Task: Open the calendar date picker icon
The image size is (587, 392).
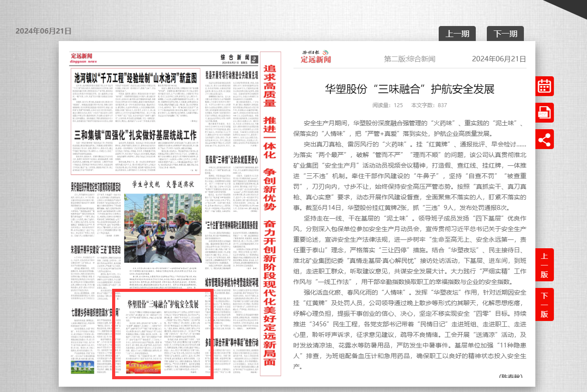Action: (x=544, y=86)
